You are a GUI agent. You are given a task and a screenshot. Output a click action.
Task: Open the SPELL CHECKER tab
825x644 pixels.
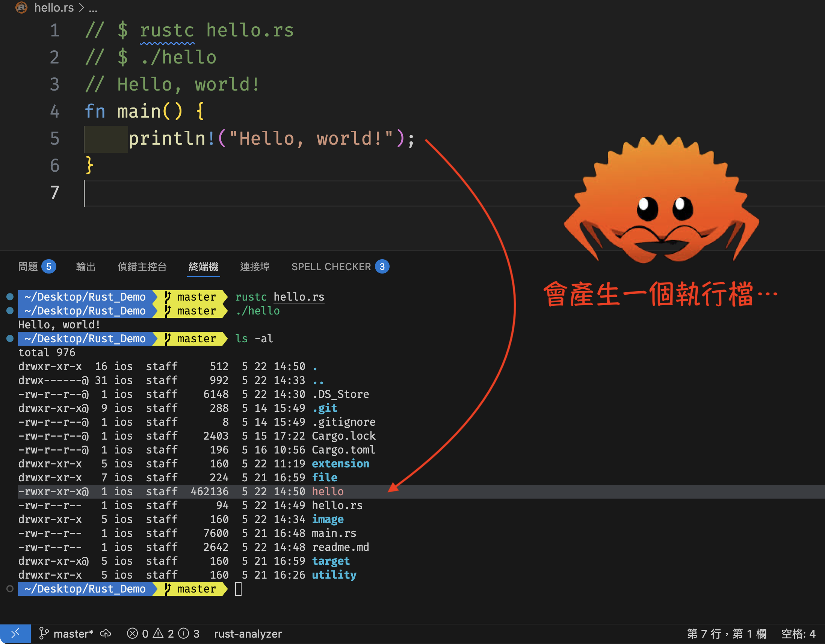point(331,267)
